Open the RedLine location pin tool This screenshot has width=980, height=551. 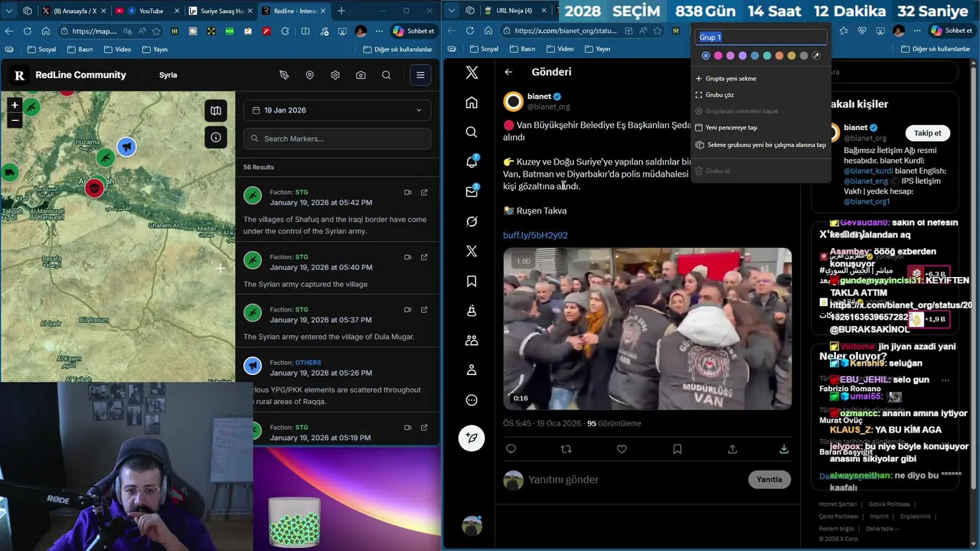[309, 75]
